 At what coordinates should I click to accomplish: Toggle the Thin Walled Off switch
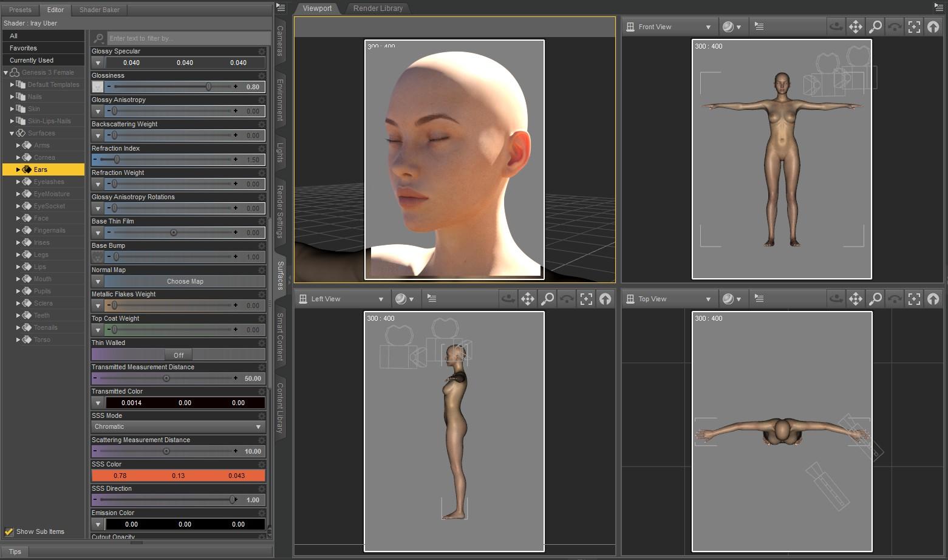click(x=178, y=355)
